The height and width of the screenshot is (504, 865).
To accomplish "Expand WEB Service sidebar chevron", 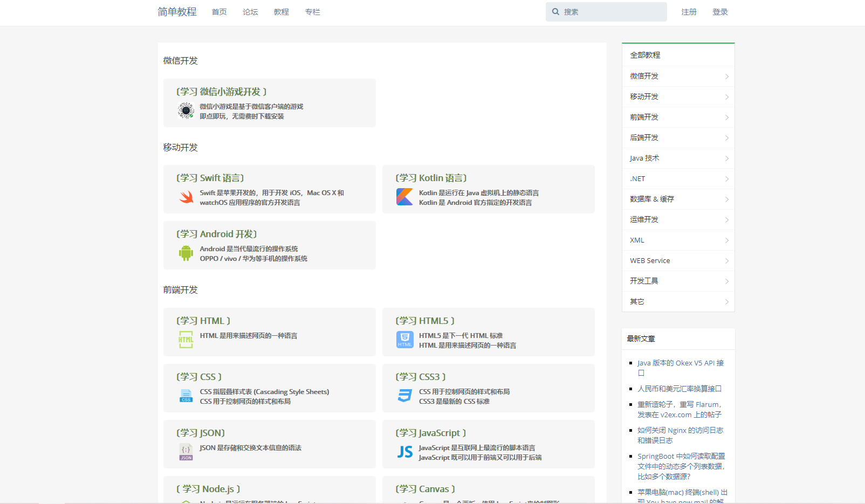I will (x=727, y=261).
